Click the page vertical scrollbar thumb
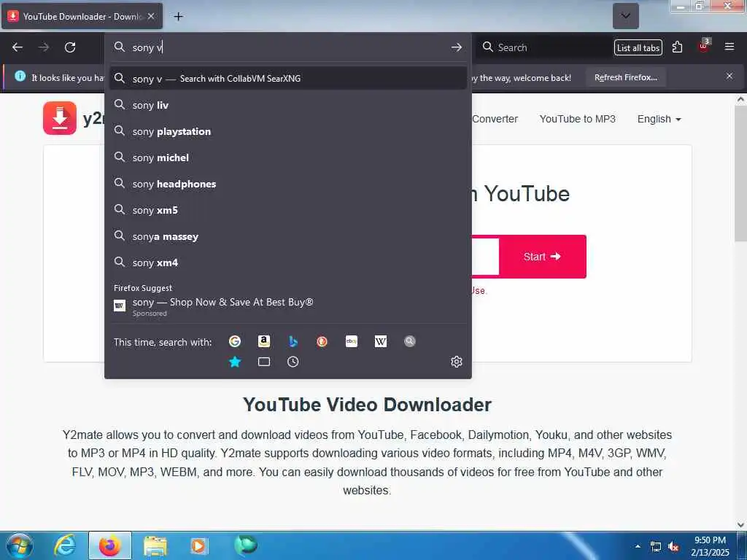Screen dimensions: 747x560 pos(740,174)
